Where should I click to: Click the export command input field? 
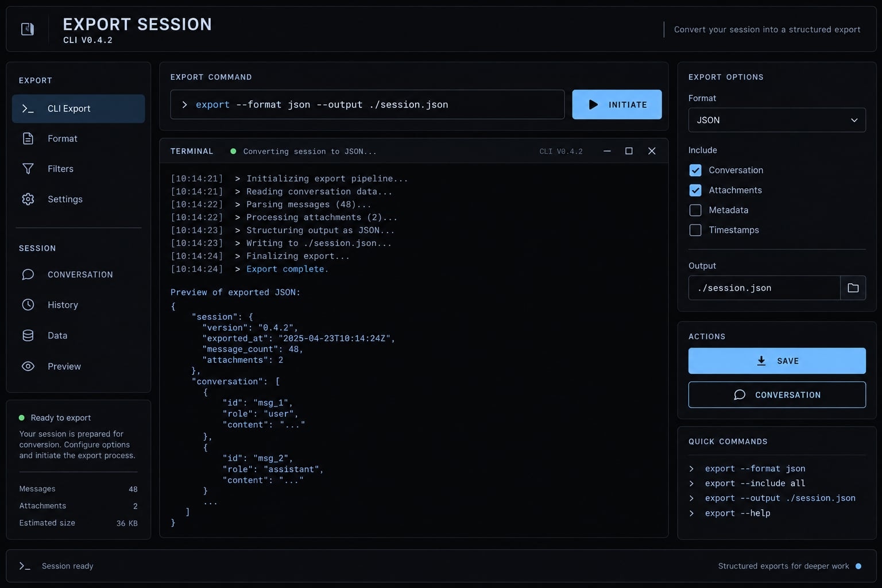click(367, 105)
